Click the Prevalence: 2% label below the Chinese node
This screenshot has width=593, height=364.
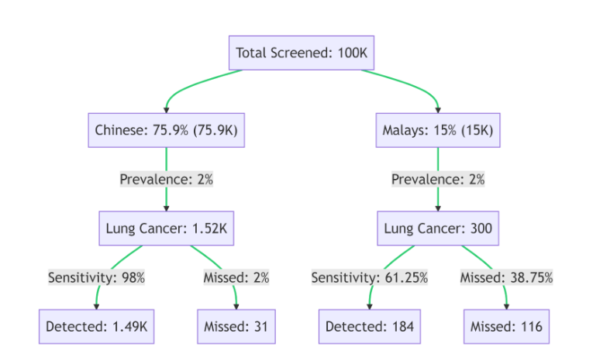pos(166,180)
